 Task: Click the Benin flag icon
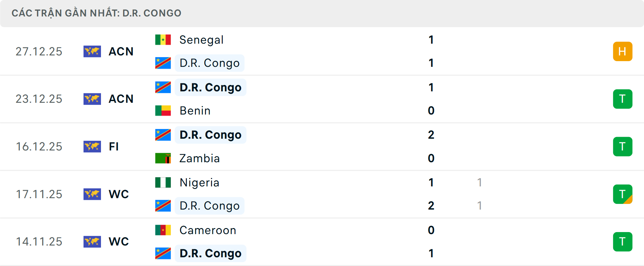(163, 110)
